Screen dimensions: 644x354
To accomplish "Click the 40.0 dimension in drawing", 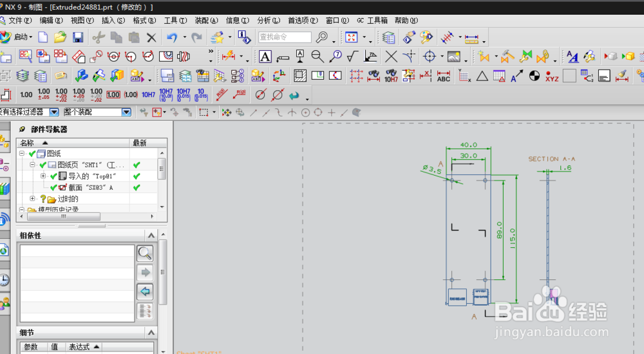I will pyautogui.click(x=469, y=145).
